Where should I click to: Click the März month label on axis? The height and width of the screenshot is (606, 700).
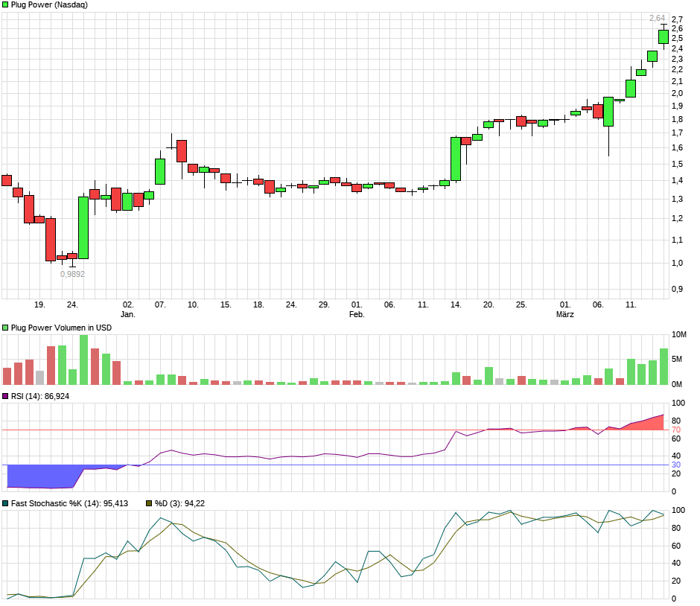[564, 315]
